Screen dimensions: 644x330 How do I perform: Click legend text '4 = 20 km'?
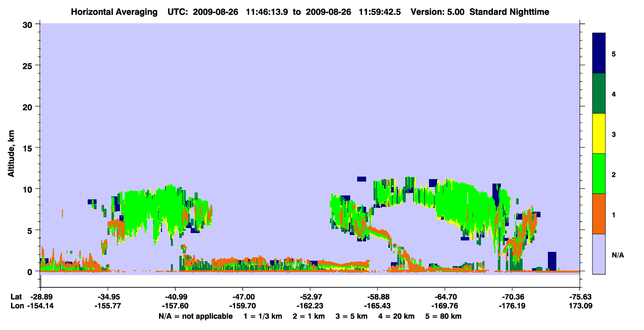pyautogui.click(x=397, y=316)
